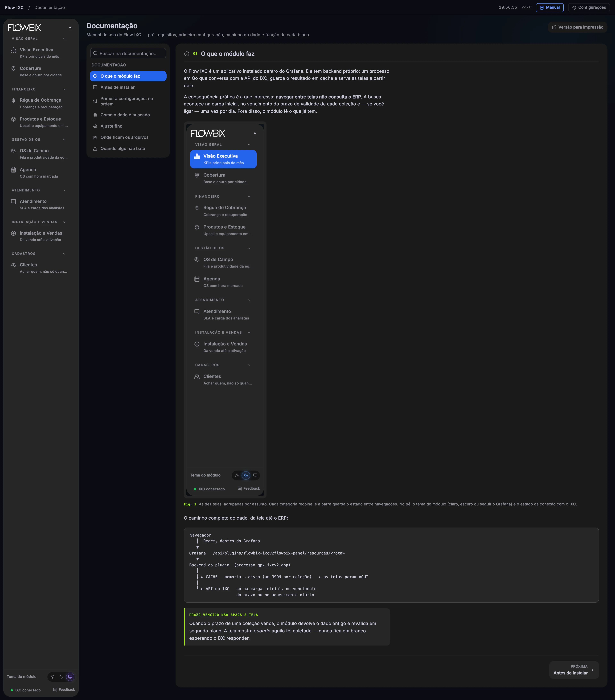Click the Fig. 1 caption label

[190, 504]
